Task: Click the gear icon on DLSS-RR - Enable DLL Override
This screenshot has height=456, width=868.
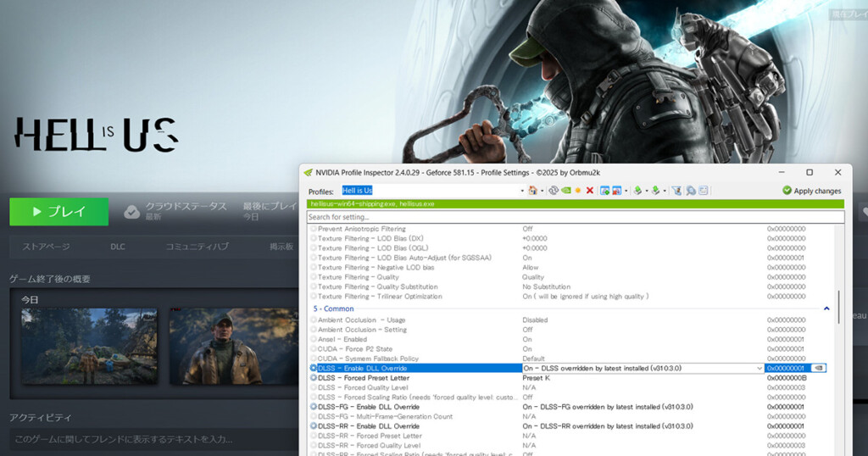Action: click(314, 426)
